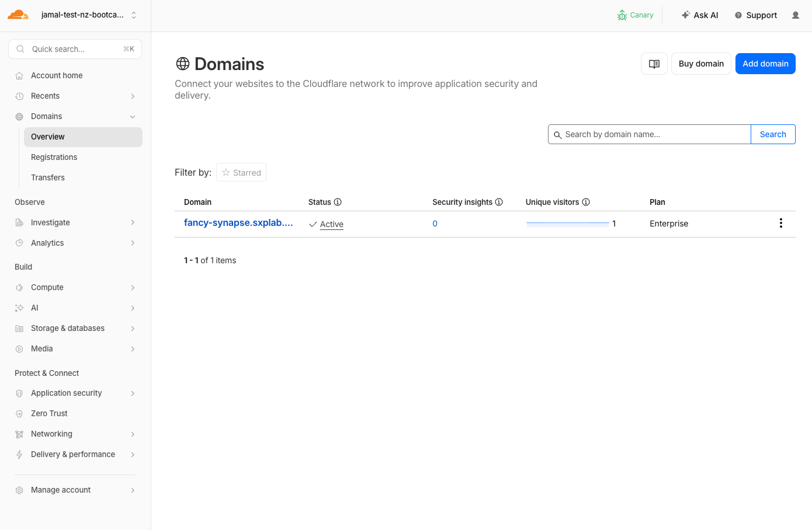812x530 pixels.
Task: Click the Canary bug icon
Action: 622,15
